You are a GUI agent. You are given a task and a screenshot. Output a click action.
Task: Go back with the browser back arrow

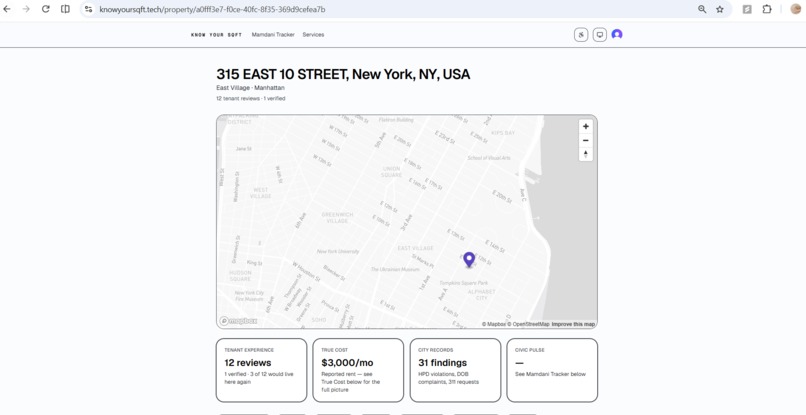coord(7,9)
